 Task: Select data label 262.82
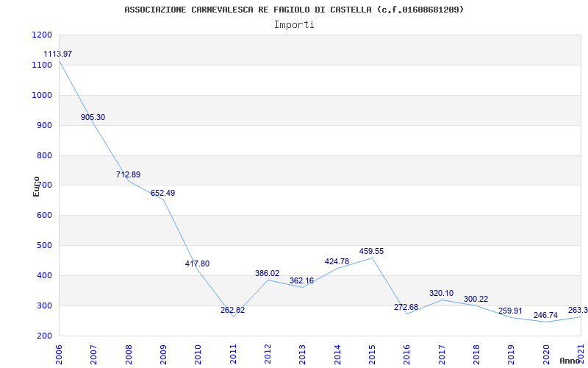[x=232, y=310]
